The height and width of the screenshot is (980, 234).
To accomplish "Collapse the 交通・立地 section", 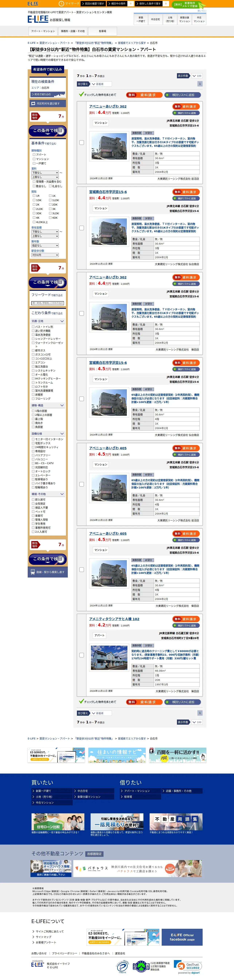I will pyautogui.click(x=48, y=321).
